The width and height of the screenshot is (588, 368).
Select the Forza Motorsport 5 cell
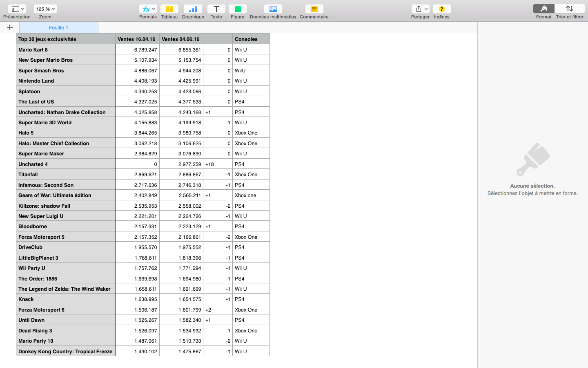[66, 237]
